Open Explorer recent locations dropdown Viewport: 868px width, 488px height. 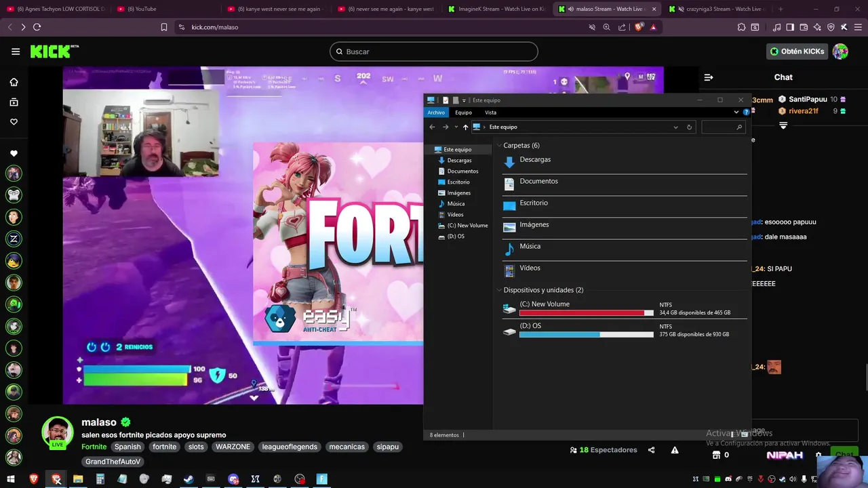point(456,127)
